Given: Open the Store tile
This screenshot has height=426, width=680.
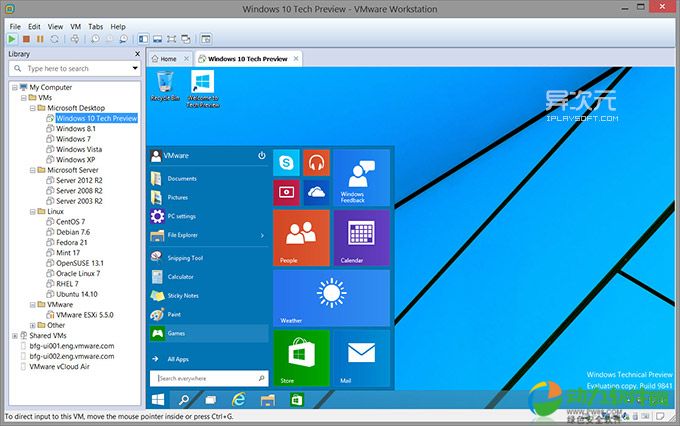Looking at the screenshot, I should click(x=301, y=358).
